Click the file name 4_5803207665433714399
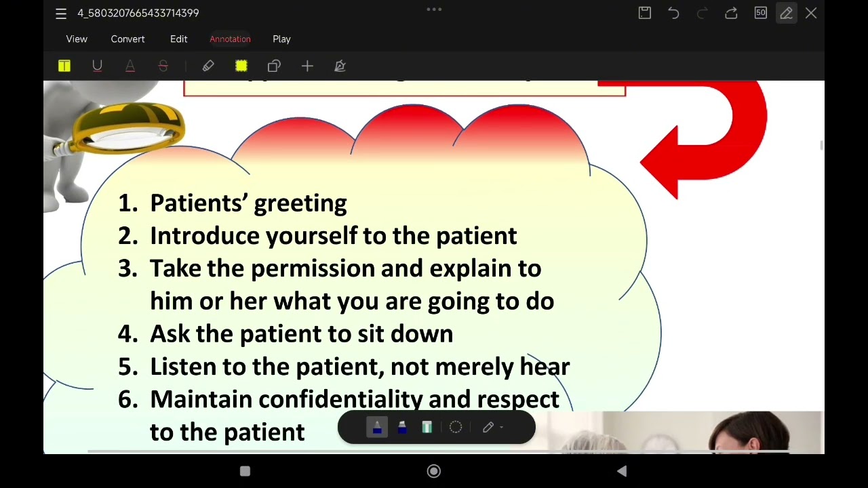Image resolution: width=868 pixels, height=488 pixels. [x=138, y=13]
